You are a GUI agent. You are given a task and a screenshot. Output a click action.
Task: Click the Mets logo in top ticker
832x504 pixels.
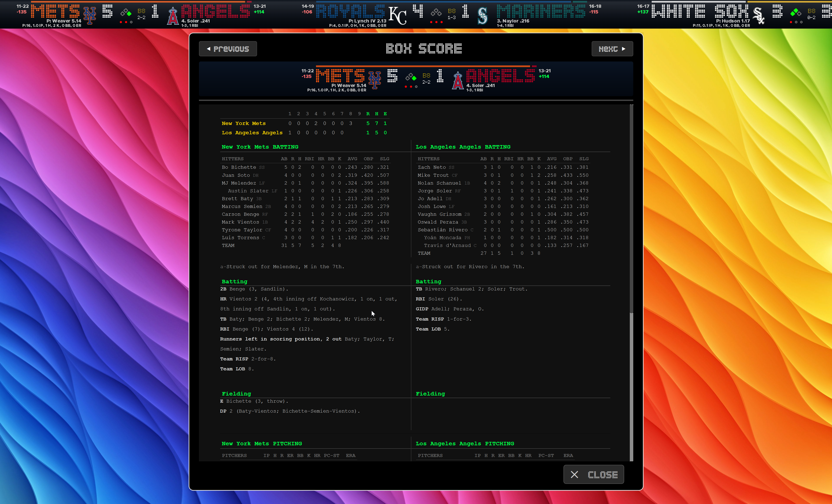pos(90,15)
